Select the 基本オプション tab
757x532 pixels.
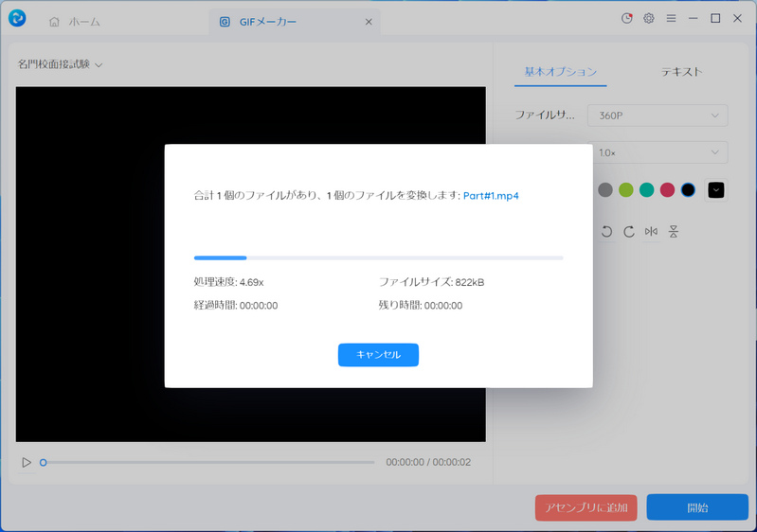click(x=561, y=72)
